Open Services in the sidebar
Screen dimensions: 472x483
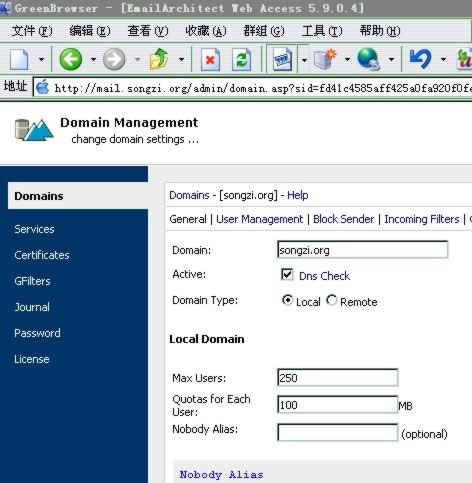(x=34, y=229)
